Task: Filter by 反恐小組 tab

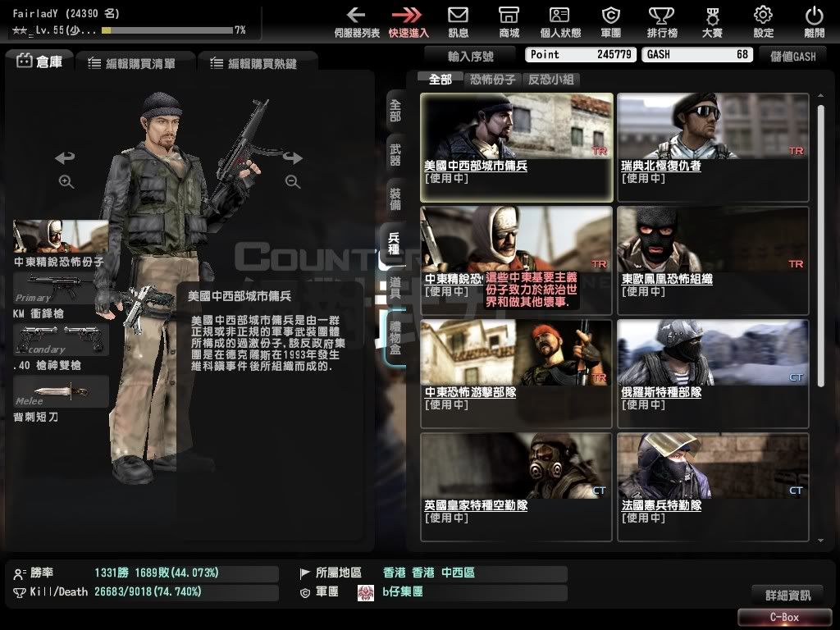Action: (550, 80)
